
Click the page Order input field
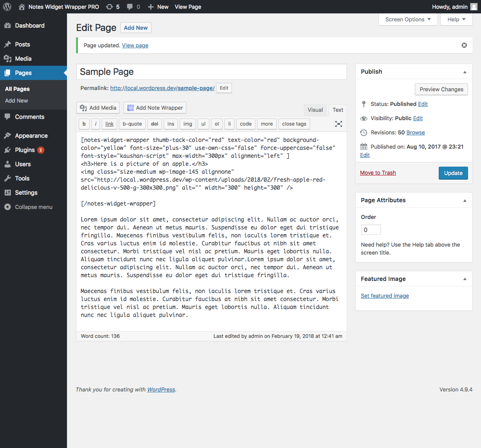[370, 229]
